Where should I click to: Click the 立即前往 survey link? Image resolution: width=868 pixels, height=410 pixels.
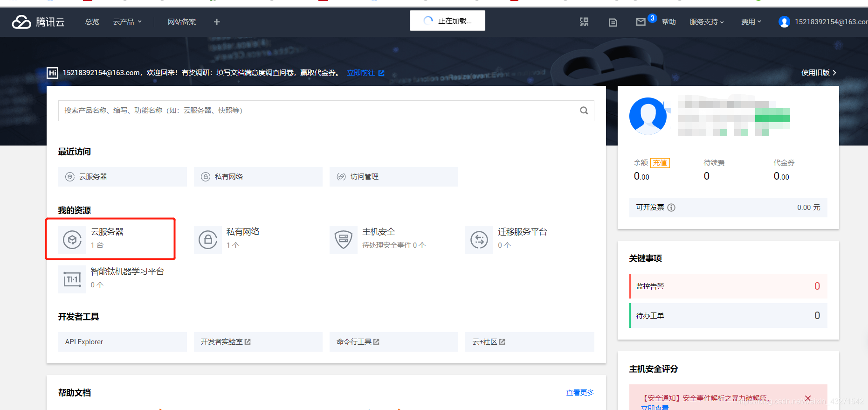[x=361, y=73]
